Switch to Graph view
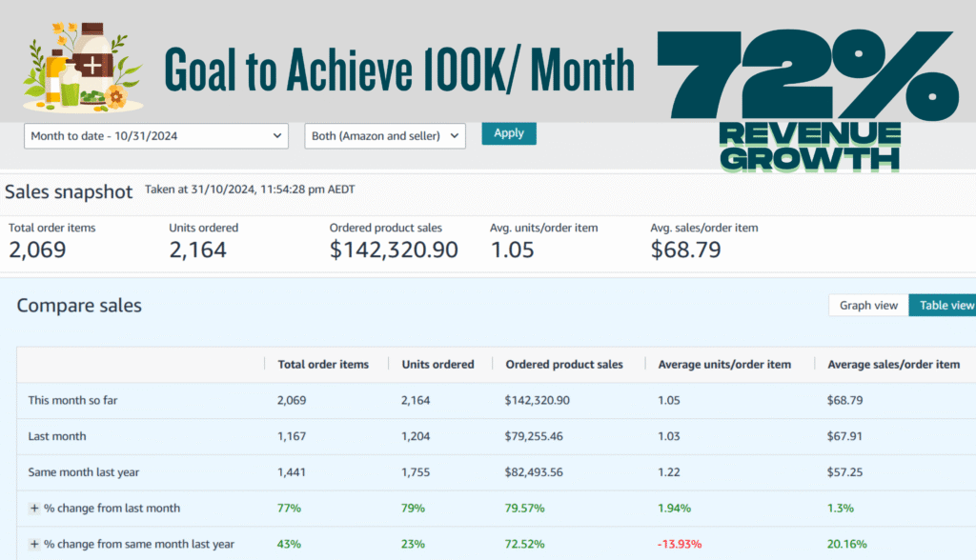This screenshot has height=560, width=976. [x=868, y=306]
